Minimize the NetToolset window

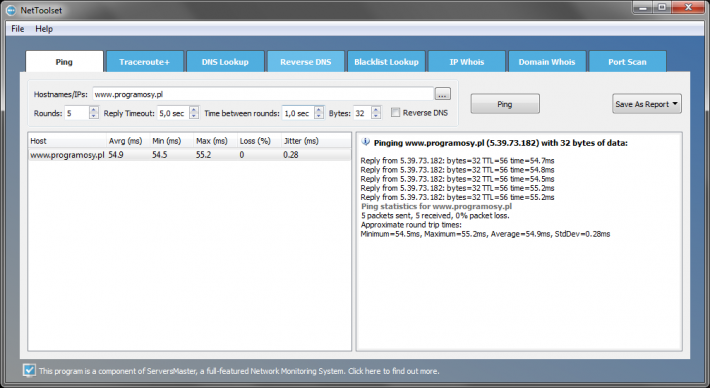point(643,8)
